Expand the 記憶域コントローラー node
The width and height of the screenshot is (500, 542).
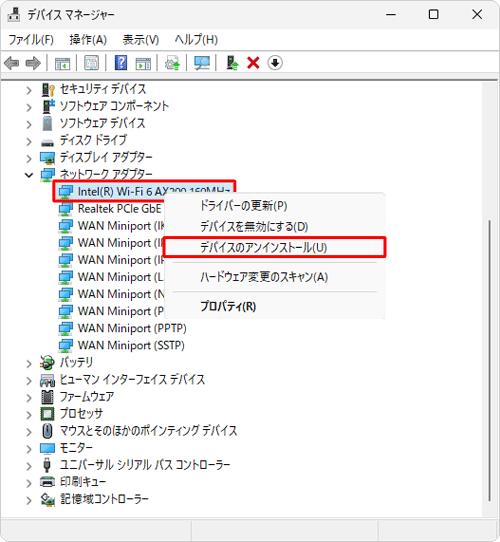point(29,500)
